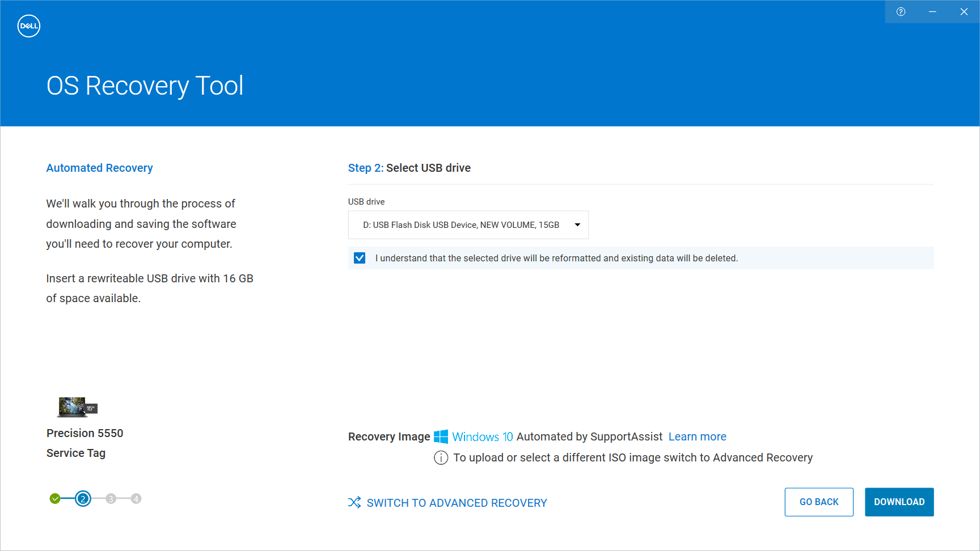Open help via the question mark icon

pyautogui.click(x=901, y=11)
